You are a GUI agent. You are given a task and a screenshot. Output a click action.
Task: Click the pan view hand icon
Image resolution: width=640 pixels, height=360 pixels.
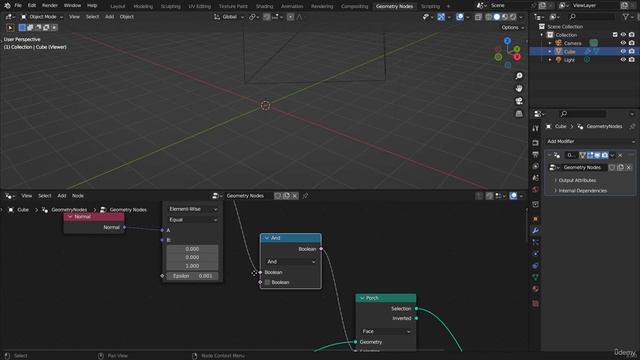pyautogui.click(x=519, y=89)
